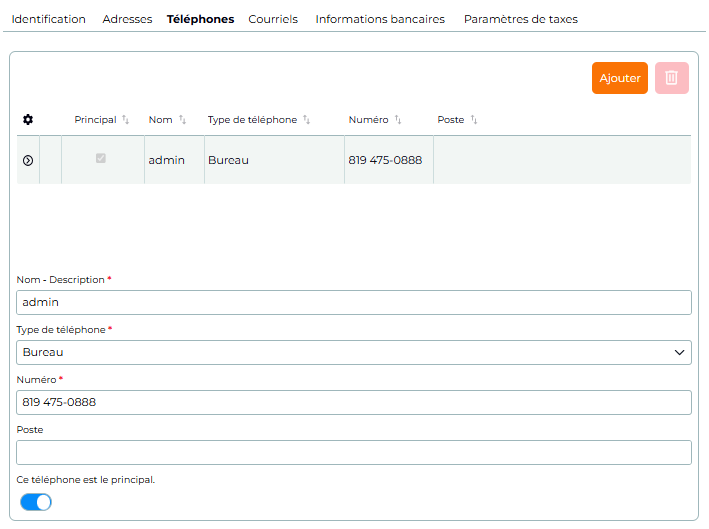This screenshot has width=709, height=529.
Task: Click the chevron on Bureau combo box
Action: pyautogui.click(x=679, y=352)
